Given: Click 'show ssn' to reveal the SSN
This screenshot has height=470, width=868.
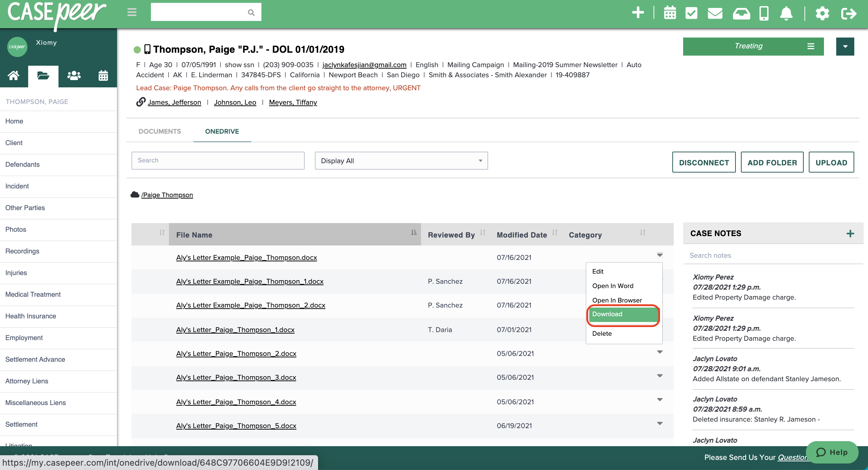Looking at the screenshot, I should click(x=239, y=65).
